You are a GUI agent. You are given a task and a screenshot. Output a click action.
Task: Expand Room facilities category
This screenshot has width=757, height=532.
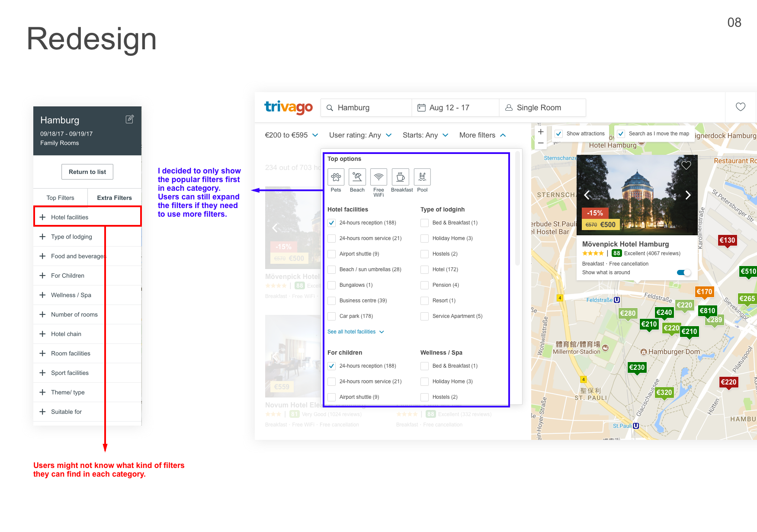[x=87, y=353]
